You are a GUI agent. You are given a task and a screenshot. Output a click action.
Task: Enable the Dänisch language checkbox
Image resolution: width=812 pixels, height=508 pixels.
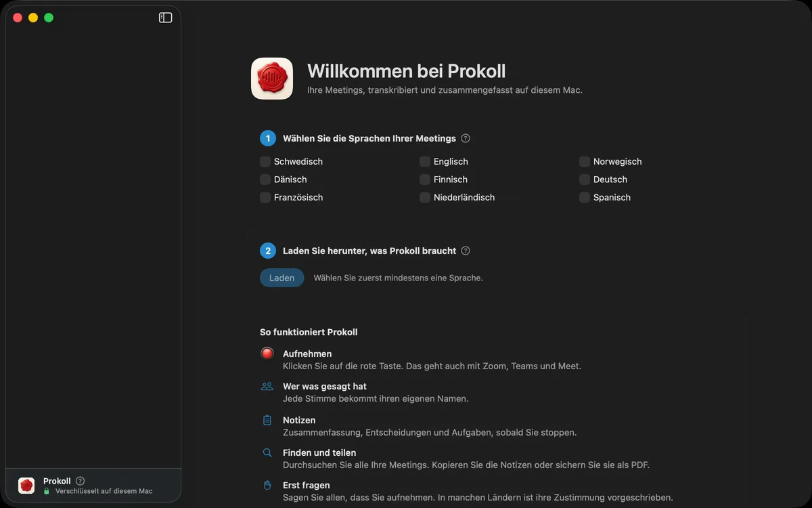[265, 179]
